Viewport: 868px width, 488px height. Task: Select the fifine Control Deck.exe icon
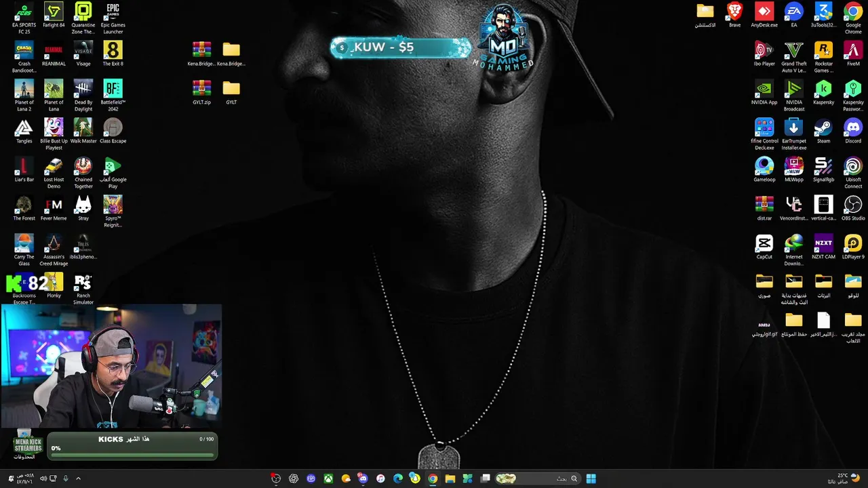click(764, 134)
